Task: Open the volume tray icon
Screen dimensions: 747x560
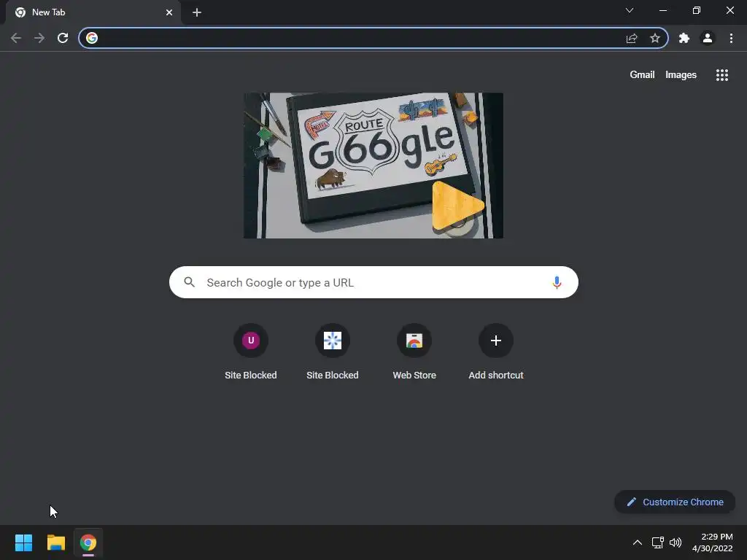Action: click(676, 542)
